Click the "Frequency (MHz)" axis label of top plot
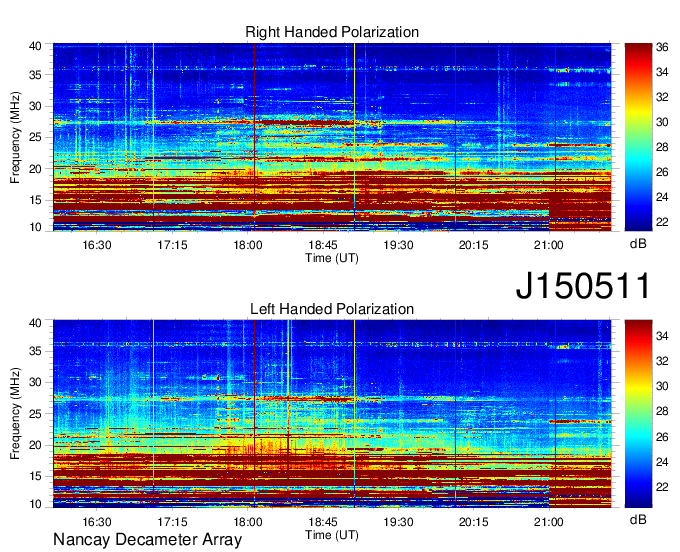The width and height of the screenshot is (680, 552). (x=15, y=137)
